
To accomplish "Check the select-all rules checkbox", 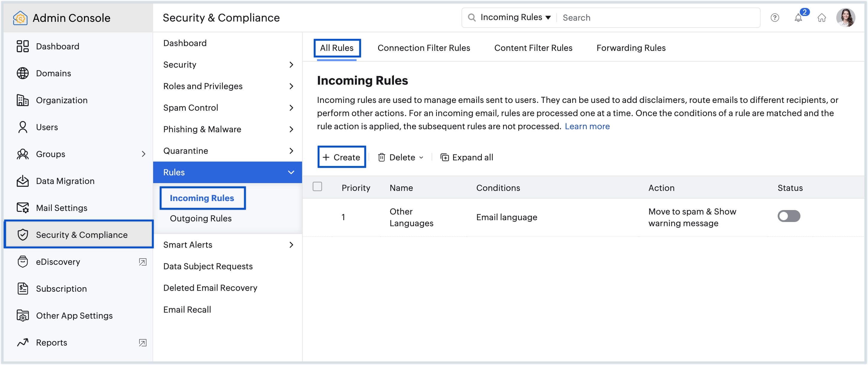I will tap(317, 186).
